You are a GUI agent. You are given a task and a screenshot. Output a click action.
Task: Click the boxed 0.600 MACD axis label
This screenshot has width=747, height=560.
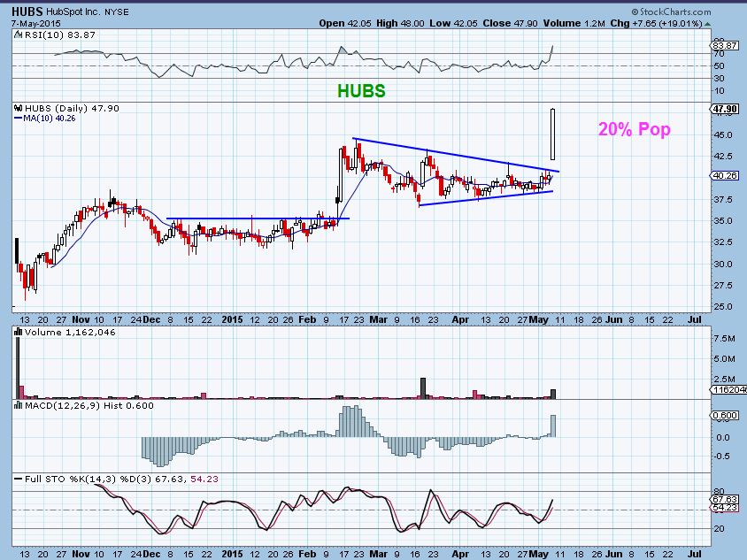pyautogui.click(x=725, y=416)
